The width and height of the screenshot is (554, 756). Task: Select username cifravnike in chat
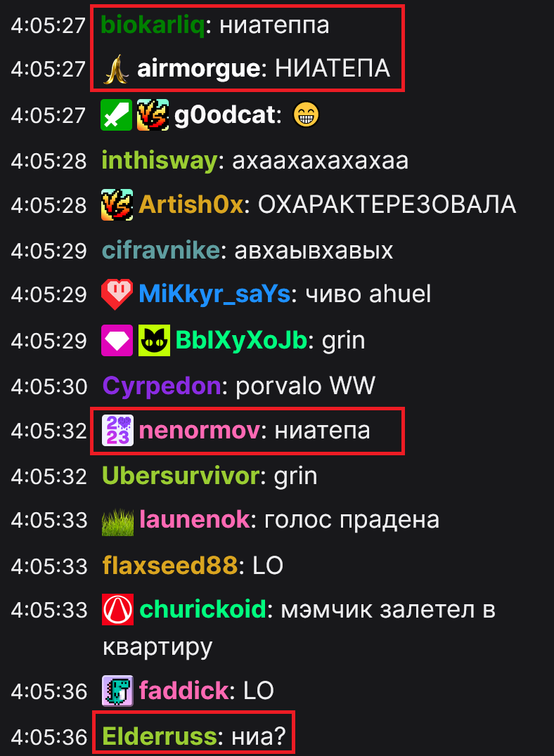coord(161,251)
